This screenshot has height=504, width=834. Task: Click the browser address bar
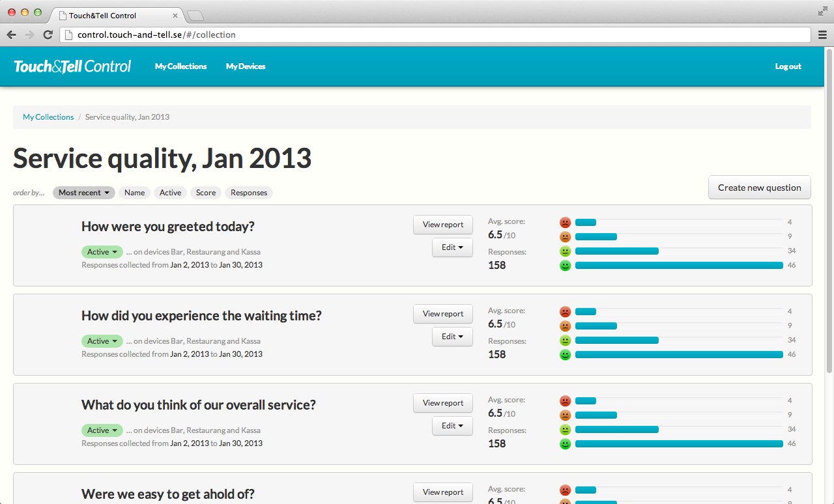click(x=435, y=35)
